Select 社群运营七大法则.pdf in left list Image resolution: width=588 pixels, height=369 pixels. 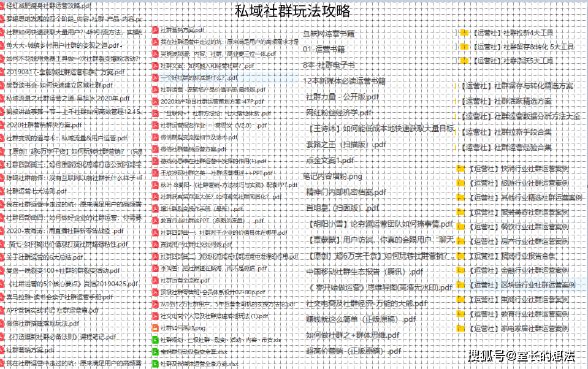(x=36, y=191)
